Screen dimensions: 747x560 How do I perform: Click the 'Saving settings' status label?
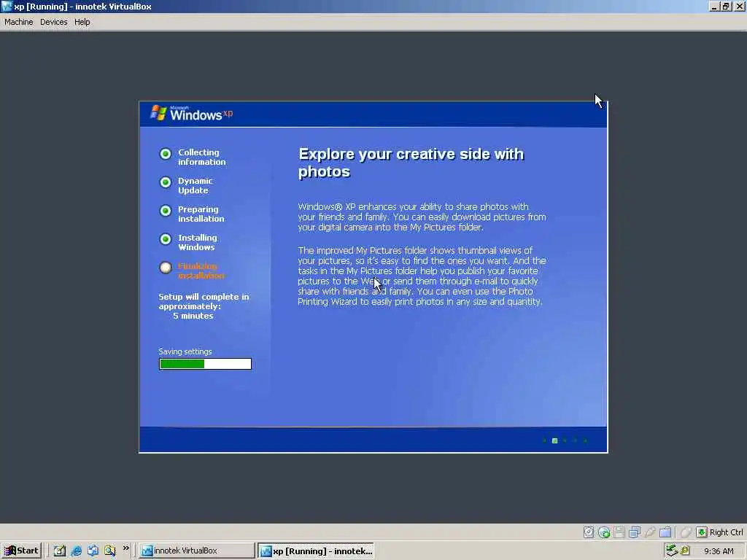[x=185, y=351]
